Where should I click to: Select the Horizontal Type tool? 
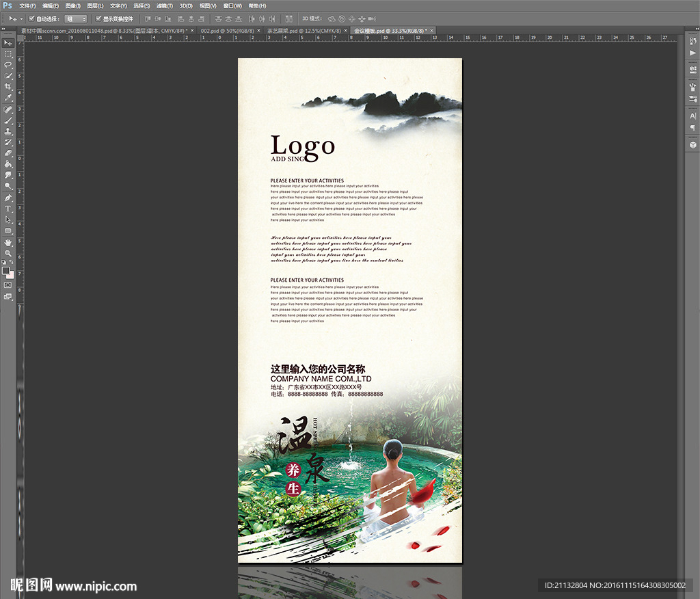8,209
